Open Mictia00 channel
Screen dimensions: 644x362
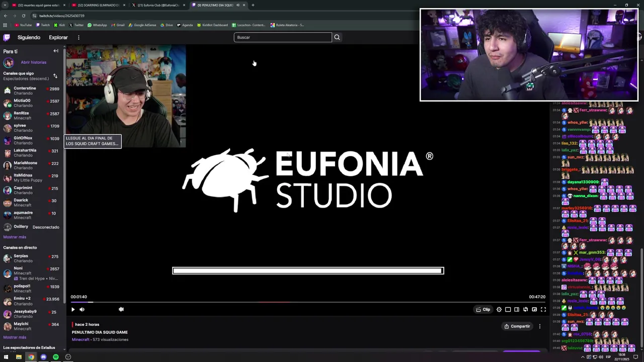click(31, 103)
